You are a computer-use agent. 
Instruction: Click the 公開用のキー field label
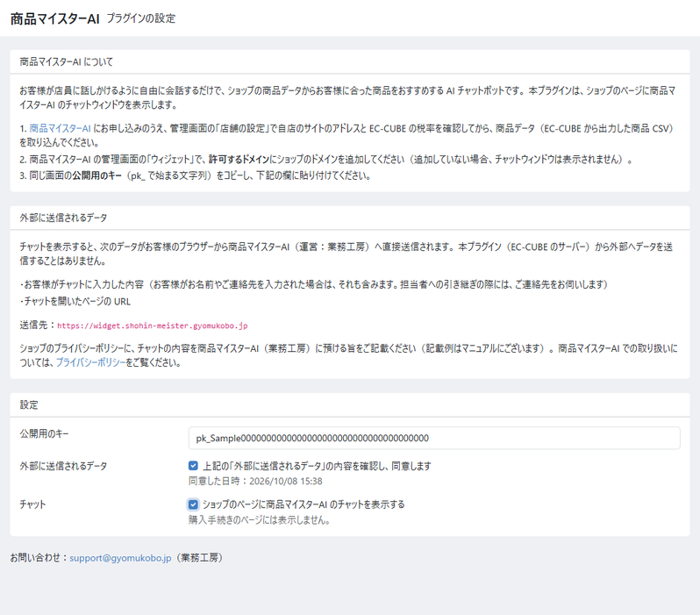click(x=44, y=433)
